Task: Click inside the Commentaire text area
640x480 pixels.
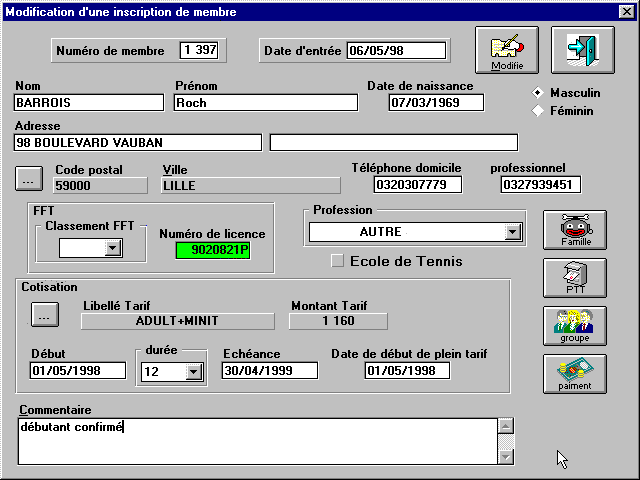Action: pyautogui.click(x=258, y=441)
